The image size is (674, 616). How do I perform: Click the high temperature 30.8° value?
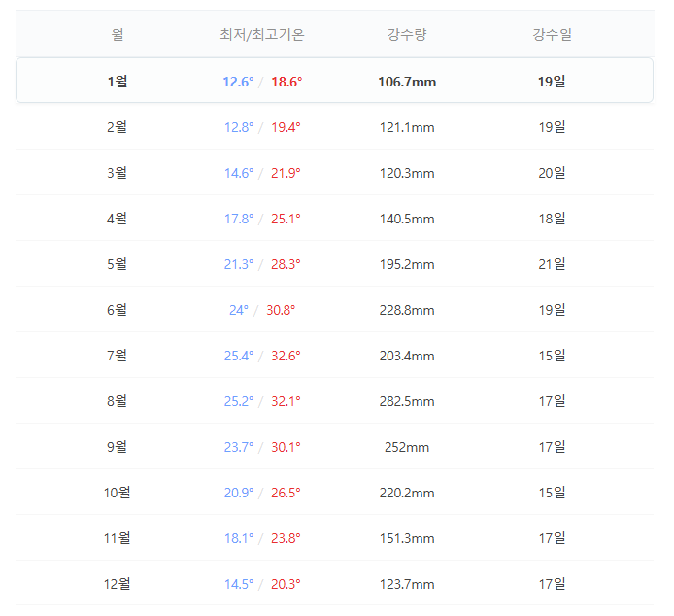point(281,310)
